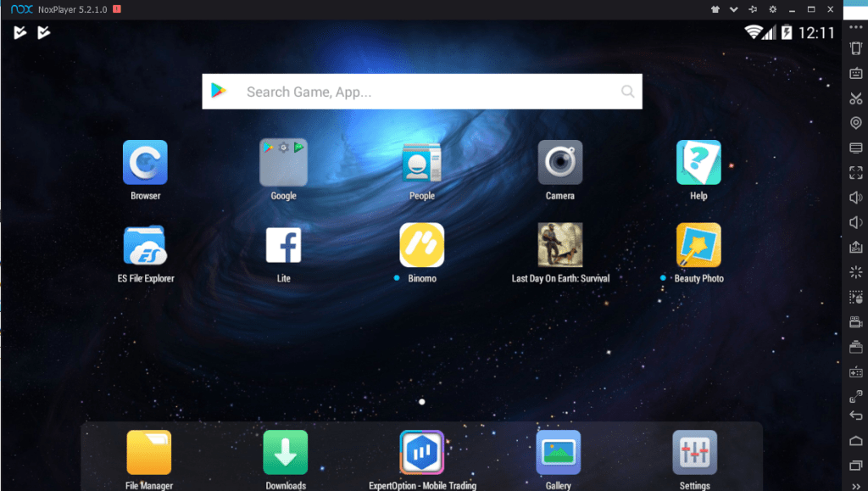The width and height of the screenshot is (868, 491).
Task: Click the Android back arrow button
Action: (856, 416)
